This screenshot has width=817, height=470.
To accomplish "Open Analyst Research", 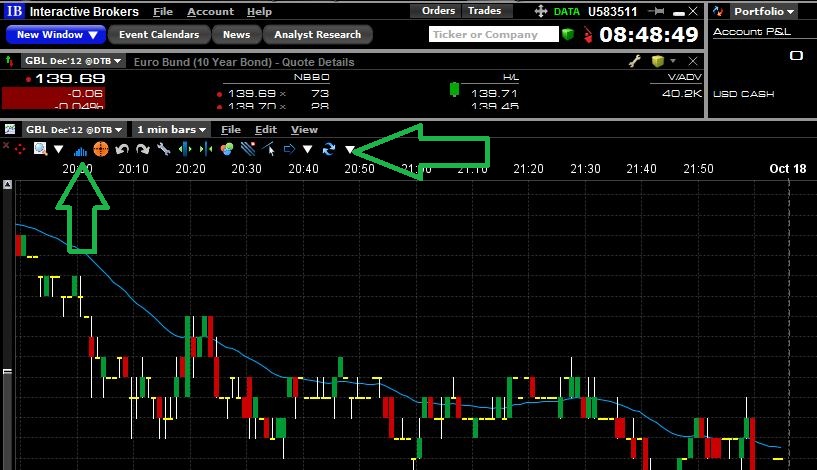I will [x=318, y=35].
